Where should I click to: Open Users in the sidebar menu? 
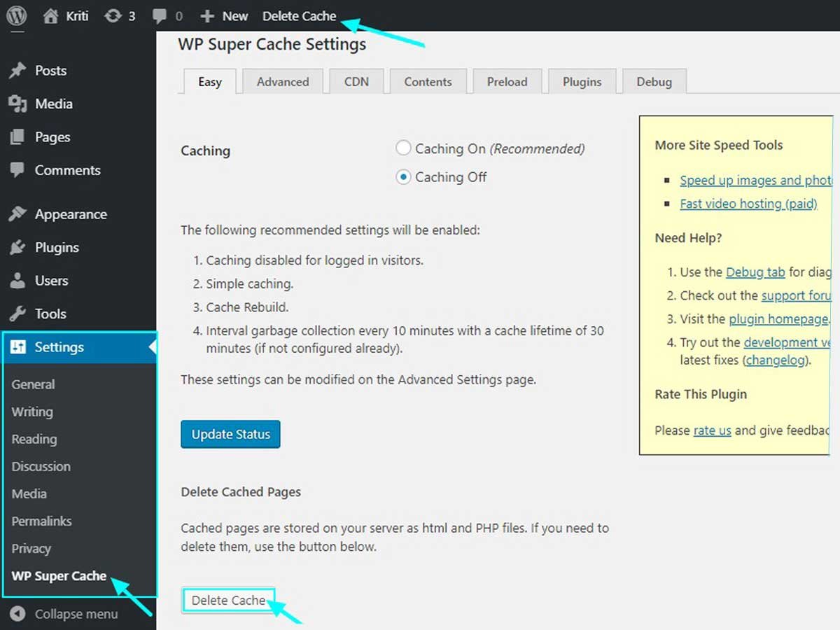52,281
